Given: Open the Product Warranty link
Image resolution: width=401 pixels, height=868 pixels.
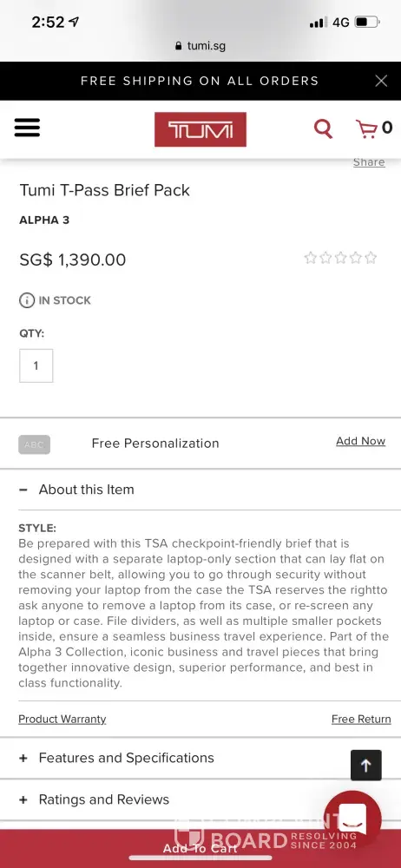Looking at the screenshot, I should 62,719.
